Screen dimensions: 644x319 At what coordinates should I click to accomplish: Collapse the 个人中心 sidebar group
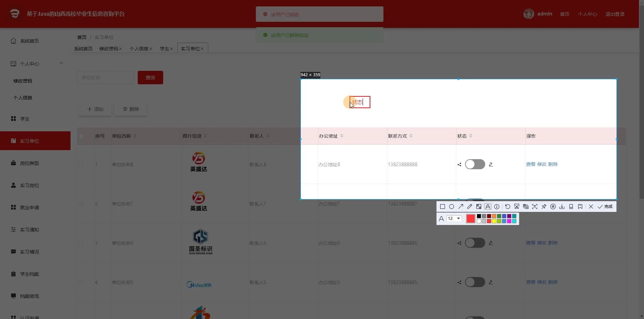(61, 63)
